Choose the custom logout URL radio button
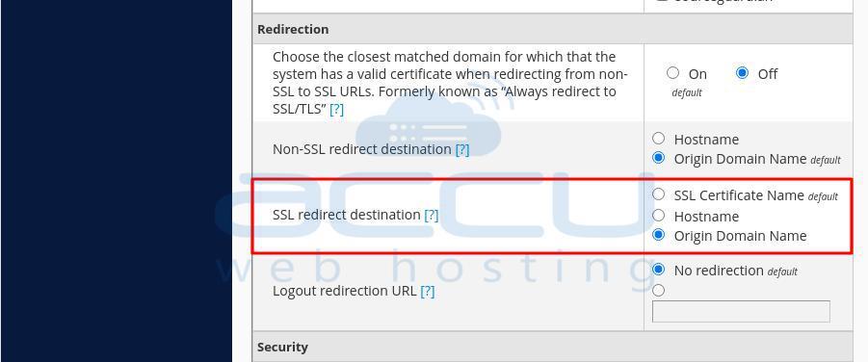This screenshot has width=868, height=362. coord(658,290)
